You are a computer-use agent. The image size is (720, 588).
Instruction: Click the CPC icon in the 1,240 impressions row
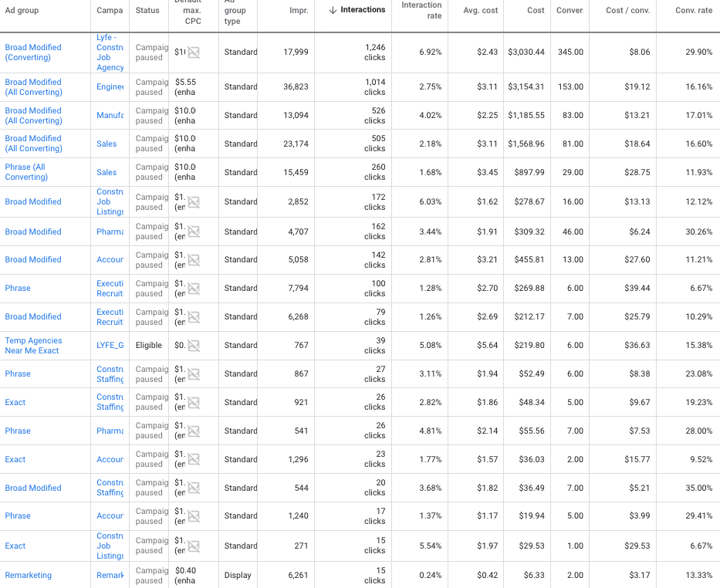click(194, 516)
